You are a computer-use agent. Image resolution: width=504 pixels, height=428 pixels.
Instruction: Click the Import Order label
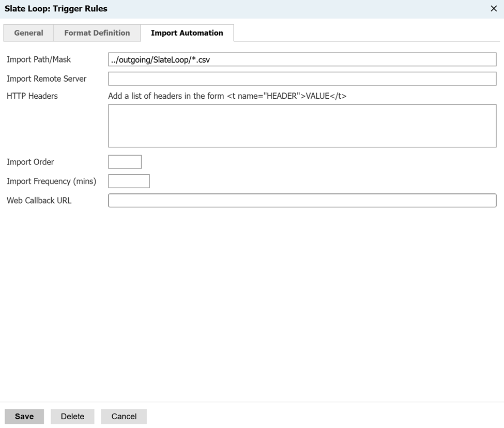pos(30,162)
